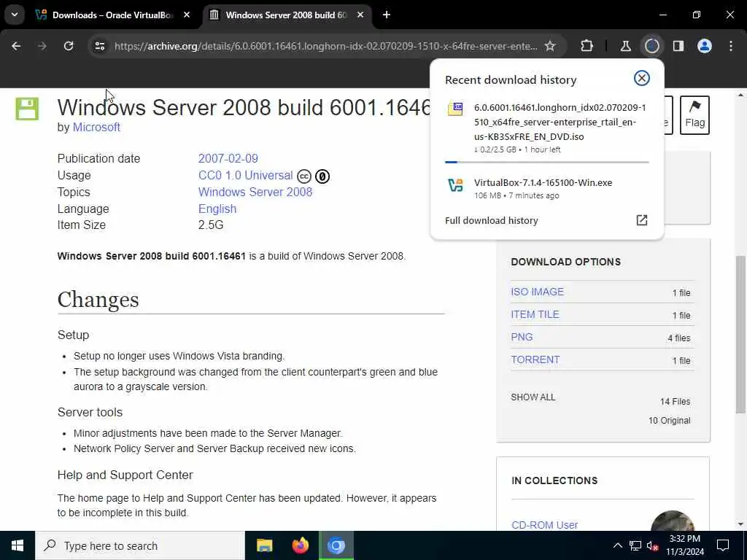View site information icon in address bar
747x560 pixels.
(99, 46)
